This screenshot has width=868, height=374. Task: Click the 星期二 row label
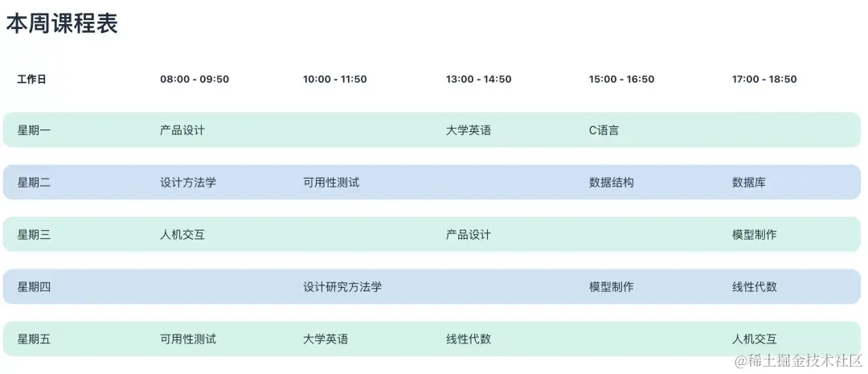34,182
